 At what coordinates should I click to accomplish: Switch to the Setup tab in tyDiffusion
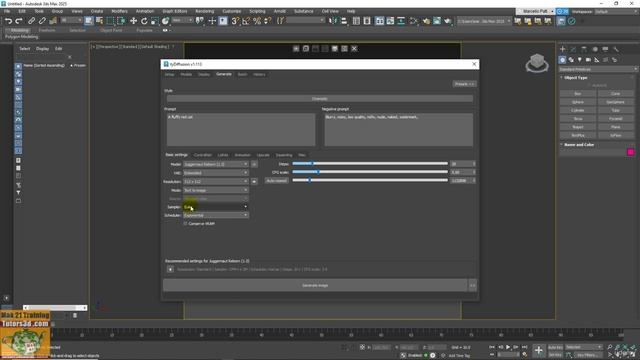coord(169,74)
